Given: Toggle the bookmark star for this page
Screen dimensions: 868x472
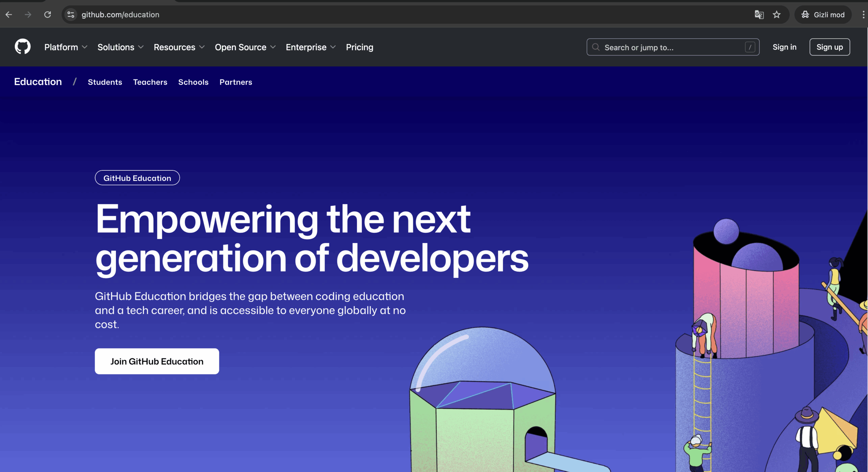Looking at the screenshot, I should (x=776, y=15).
